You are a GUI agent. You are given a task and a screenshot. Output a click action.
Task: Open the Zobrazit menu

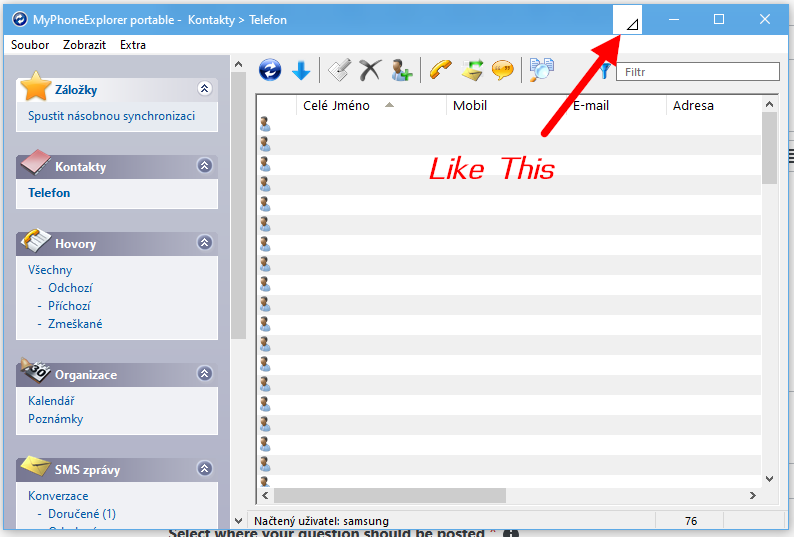pos(84,45)
